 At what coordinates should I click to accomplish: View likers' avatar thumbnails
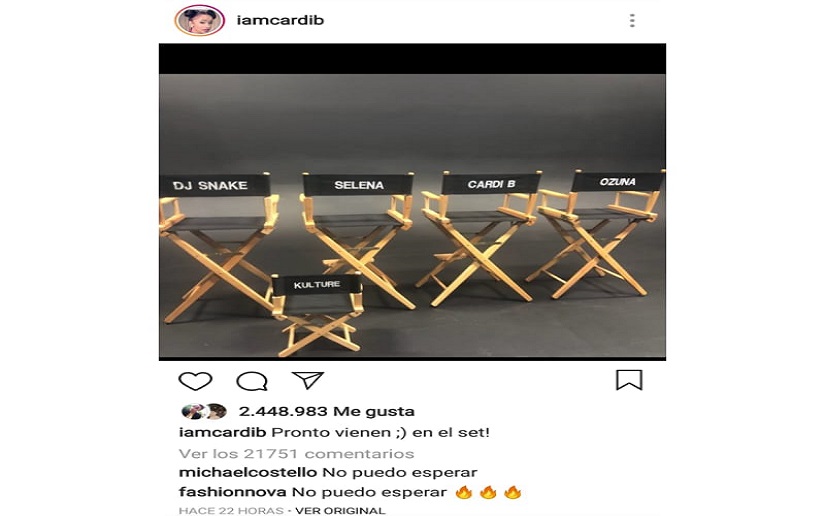tap(204, 411)
